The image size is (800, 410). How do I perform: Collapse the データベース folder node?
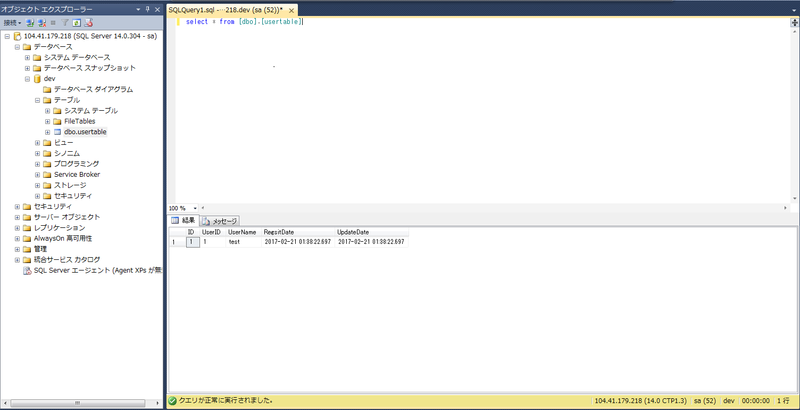pyautogui.click(x=17, y=47)
